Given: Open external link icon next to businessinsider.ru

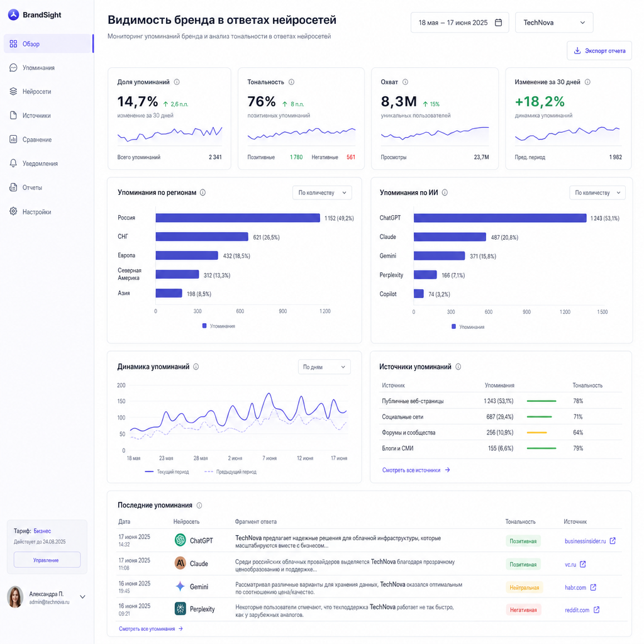Looking at the screenshot, I should (x=613, y=541).
